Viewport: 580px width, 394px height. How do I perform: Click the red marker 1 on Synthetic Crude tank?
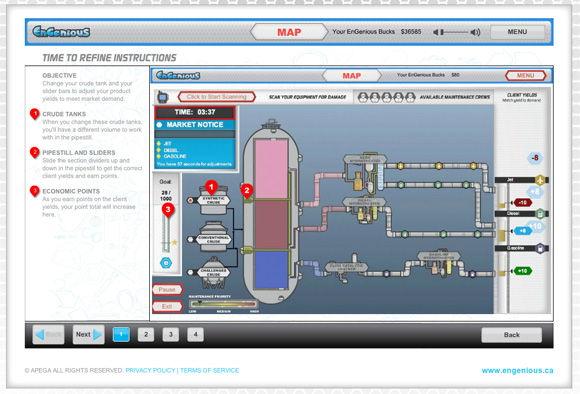coord(211,188)
